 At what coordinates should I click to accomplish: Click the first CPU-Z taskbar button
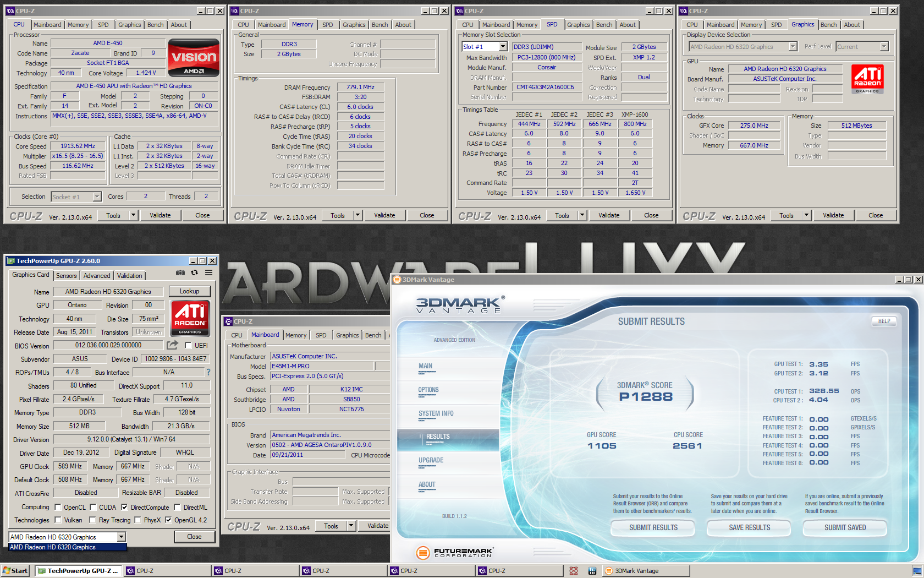(167, 571)
